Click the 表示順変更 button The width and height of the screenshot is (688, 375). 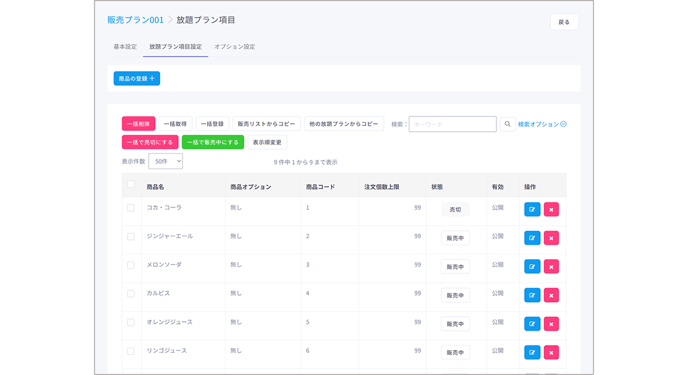click(x=267, y=142)
